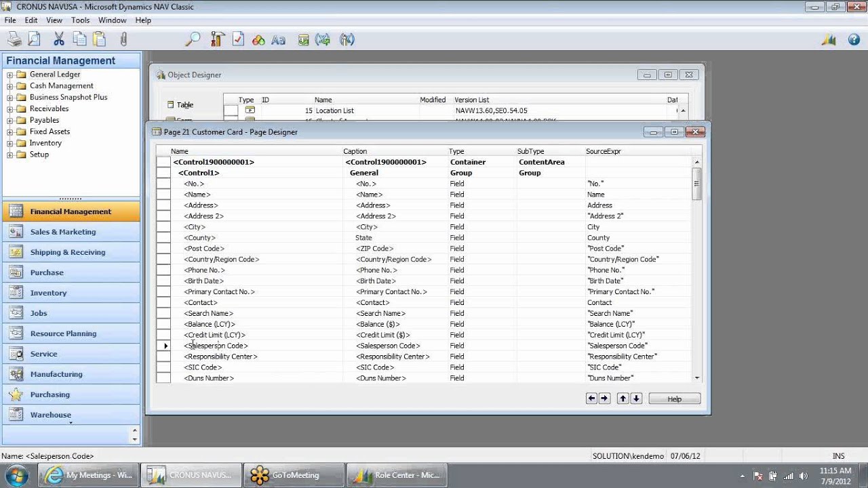Click the down arrow button in Page Designer
Image resolution: width=868 pixels, height=488 pixels.
pos(636,399)
